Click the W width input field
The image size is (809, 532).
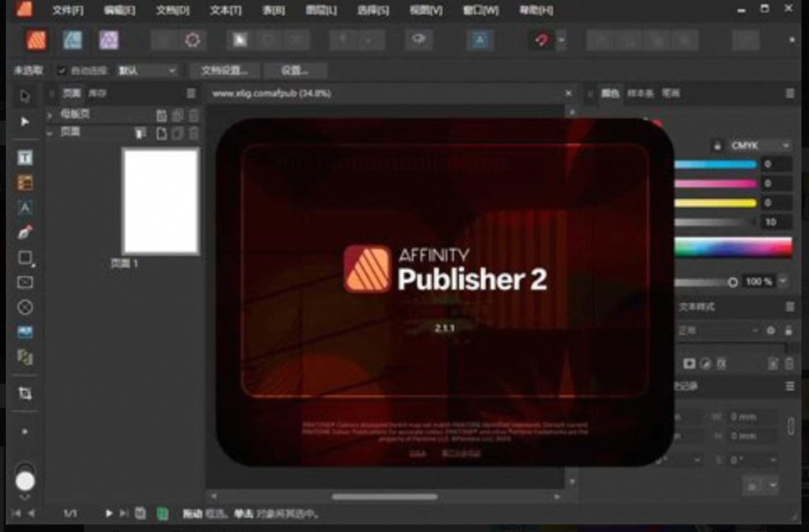click(751, 417)
